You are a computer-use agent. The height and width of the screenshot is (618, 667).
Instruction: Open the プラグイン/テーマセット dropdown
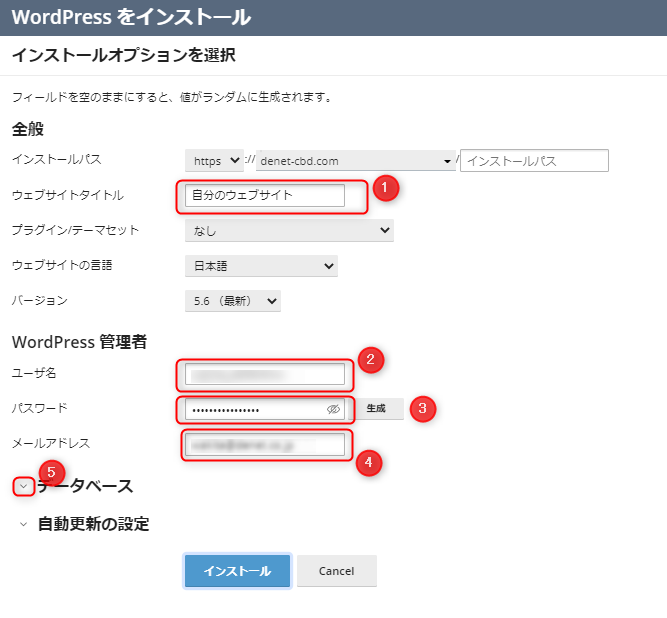pyautogui.click(x=289, y=231)
